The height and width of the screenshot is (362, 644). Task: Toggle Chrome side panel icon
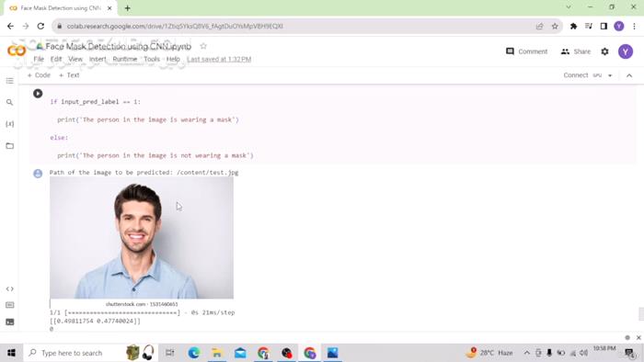tap(604, 27)
